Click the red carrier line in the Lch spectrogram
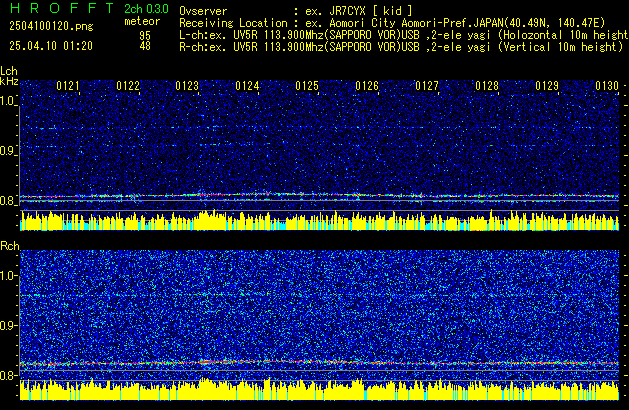The height and width of the screenshot is (410, 629). [319, 196]
